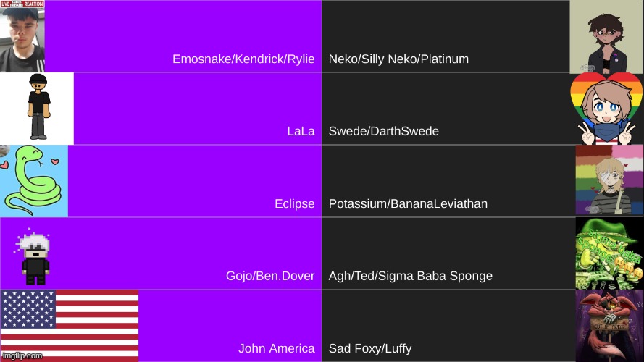
Task: Select the Potassium/BananaLeviathan text
Action: [408, 203]
